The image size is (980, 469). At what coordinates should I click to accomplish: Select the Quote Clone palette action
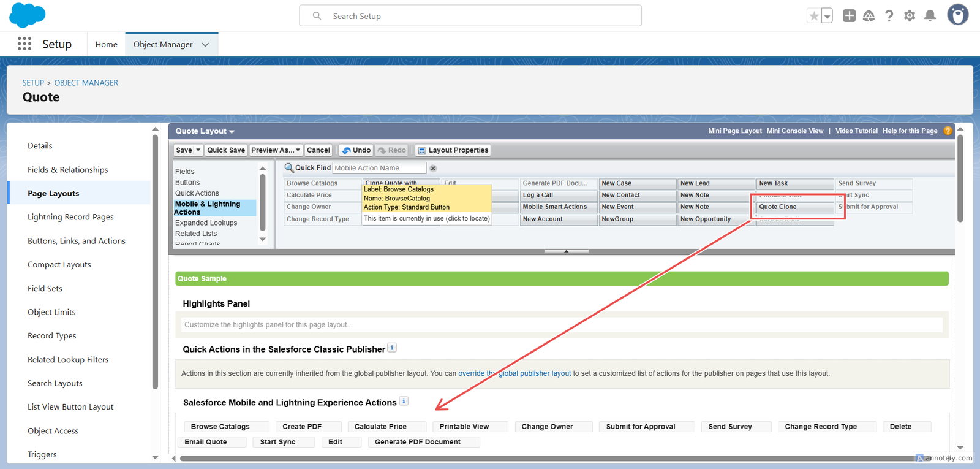pyautogui.click(x=795, y=207)
